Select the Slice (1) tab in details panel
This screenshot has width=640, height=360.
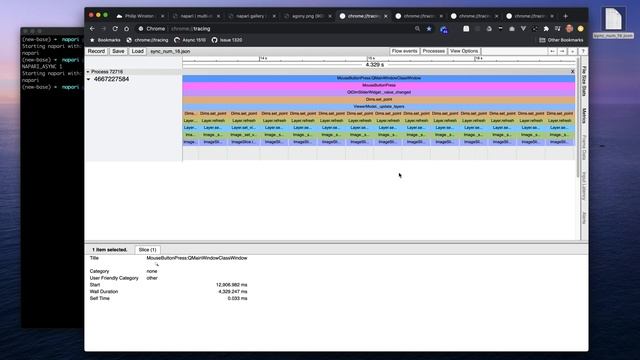tap(147, 250)
